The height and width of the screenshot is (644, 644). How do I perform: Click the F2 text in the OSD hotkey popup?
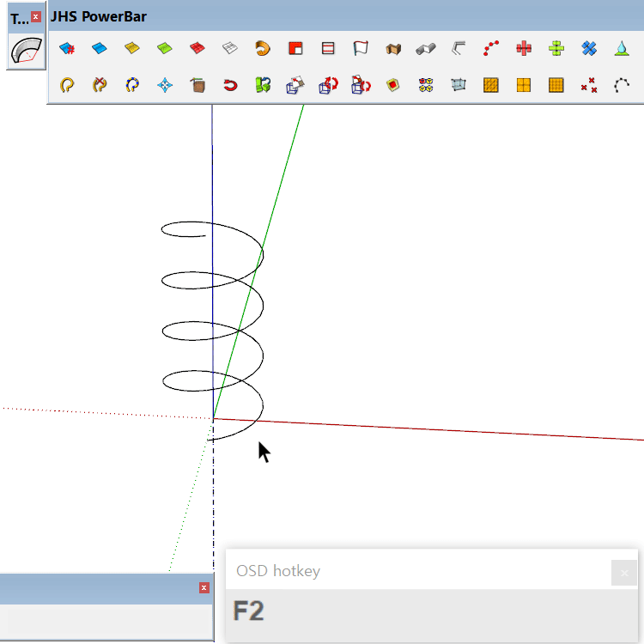point(248,611)
